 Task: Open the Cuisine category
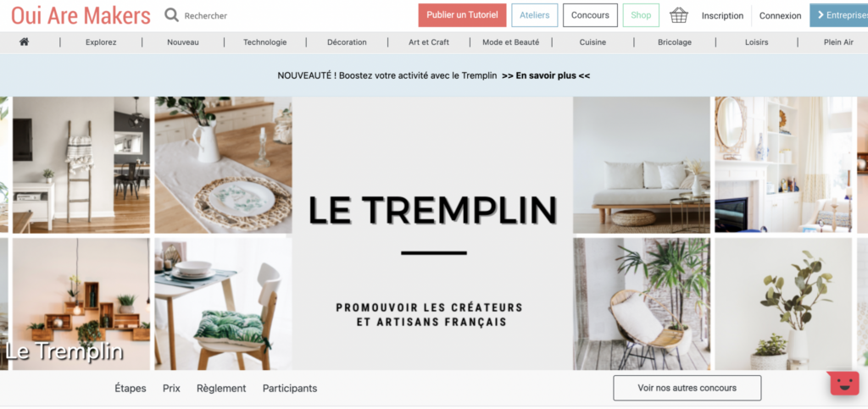pyautogui.click(x=593, y=42)
